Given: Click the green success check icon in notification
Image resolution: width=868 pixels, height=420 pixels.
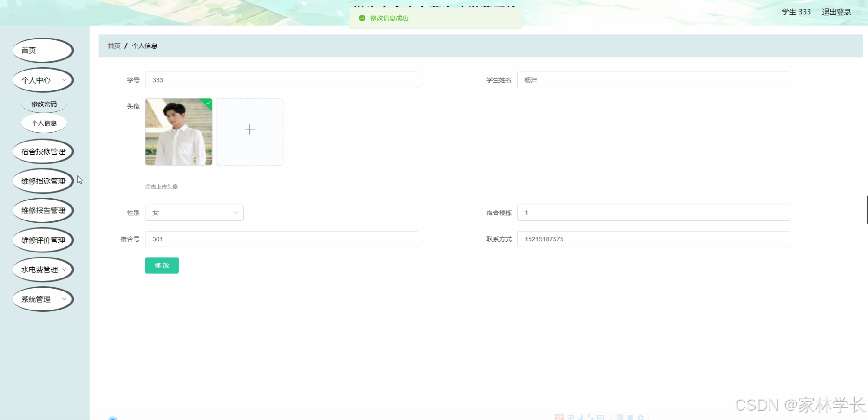Looking at the screenshot, I should pos(362,18).
